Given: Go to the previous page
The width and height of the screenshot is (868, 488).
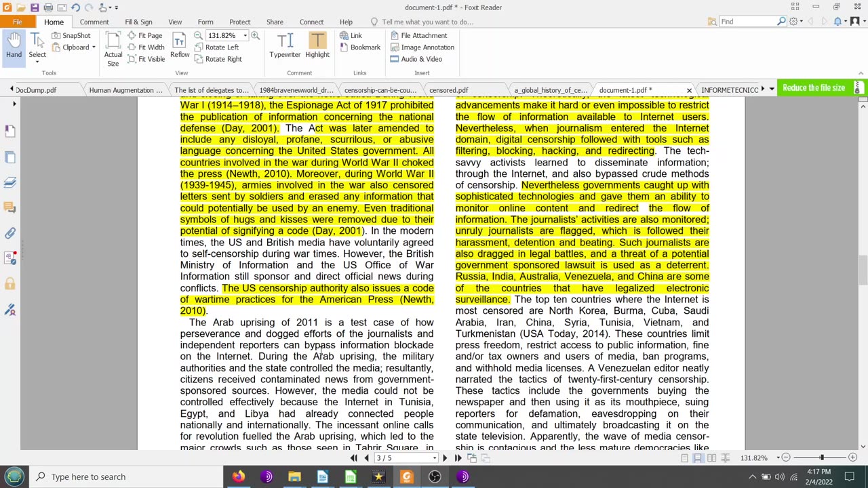Looking at the screenshot, I should (366, 458).
